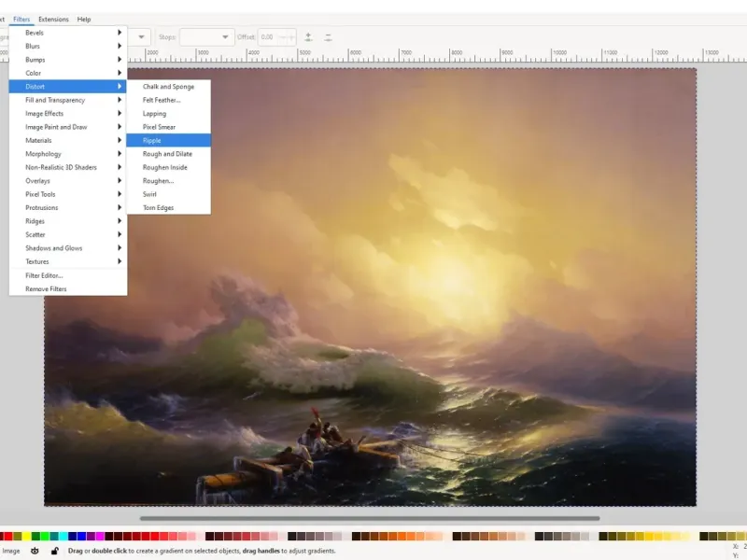Open the Help menu

click(84, 19)
